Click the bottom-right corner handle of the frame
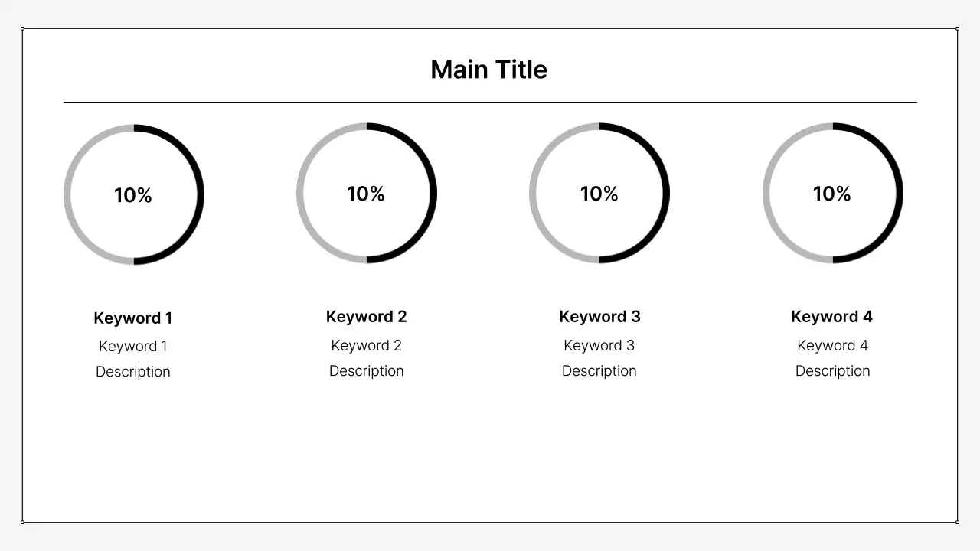980x551 pixels. 958,523
